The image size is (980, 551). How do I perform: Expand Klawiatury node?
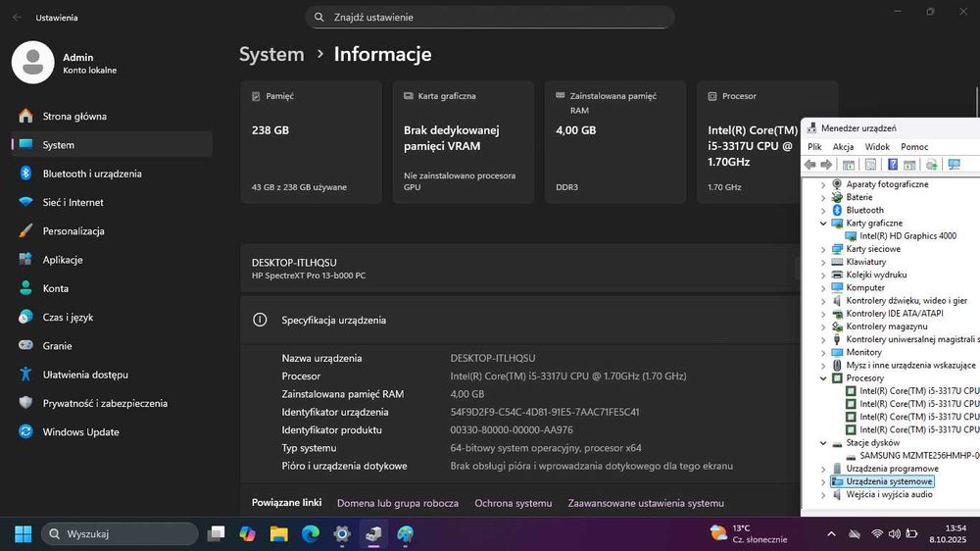(x=823, y=262)
